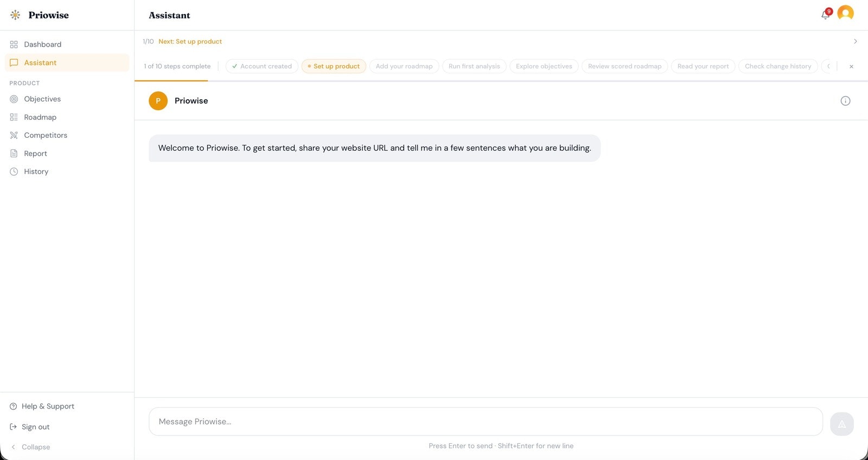Viewport: 868px width, 460px height.
Task: Click the Add your roadmap step
Action: click(x=404, y=66)
